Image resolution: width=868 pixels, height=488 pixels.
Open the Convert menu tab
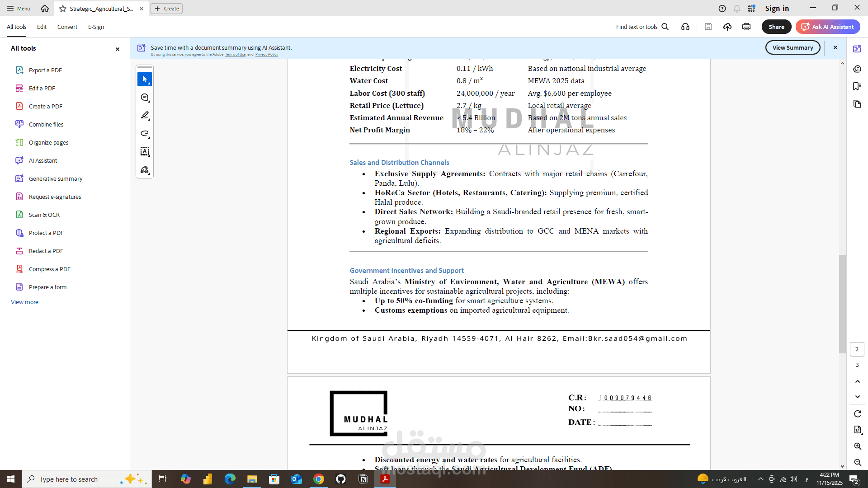click(x=67, y=27)
